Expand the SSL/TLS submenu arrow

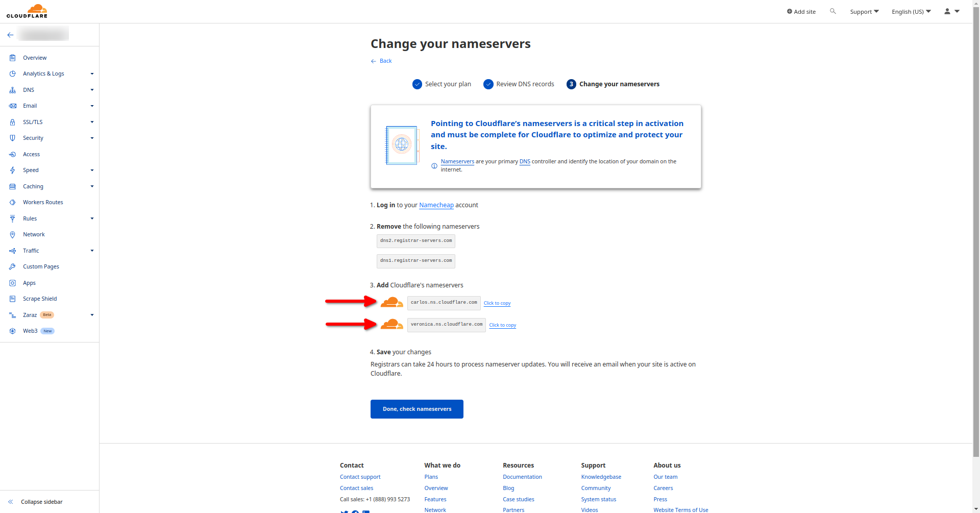tap(92, 122)
